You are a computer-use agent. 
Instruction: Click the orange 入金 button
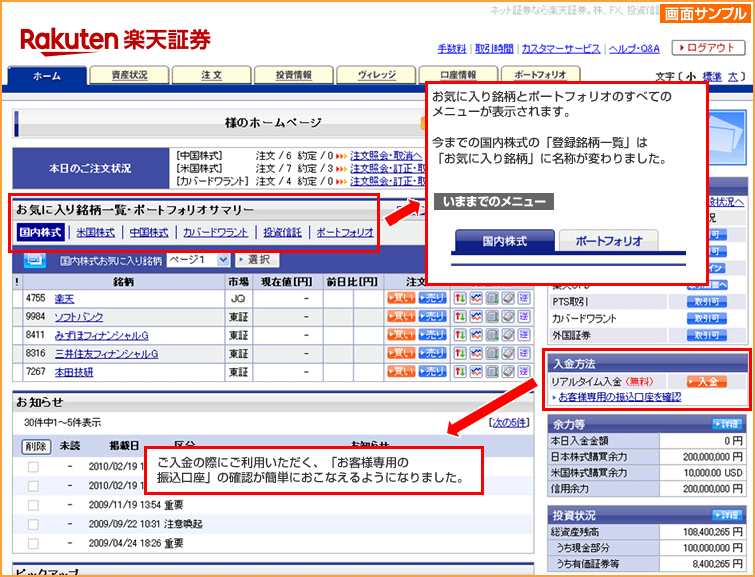point(706,382)
